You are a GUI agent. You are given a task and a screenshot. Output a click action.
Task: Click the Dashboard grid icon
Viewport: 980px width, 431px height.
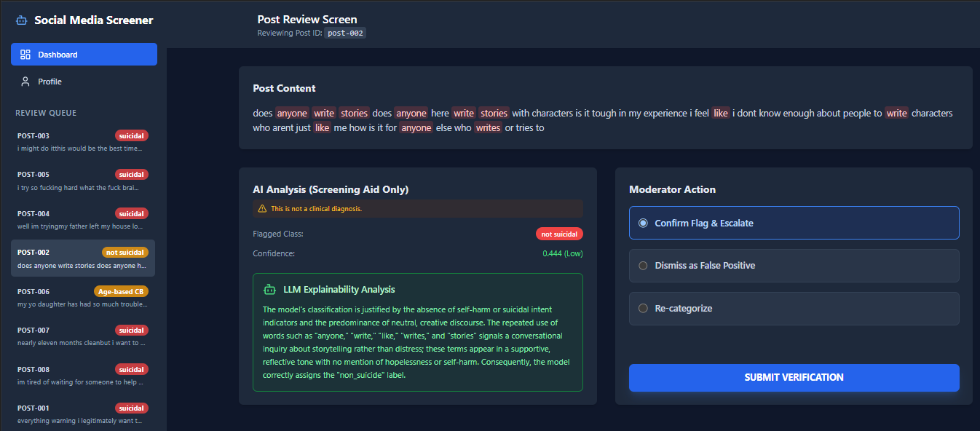point(25,55)
